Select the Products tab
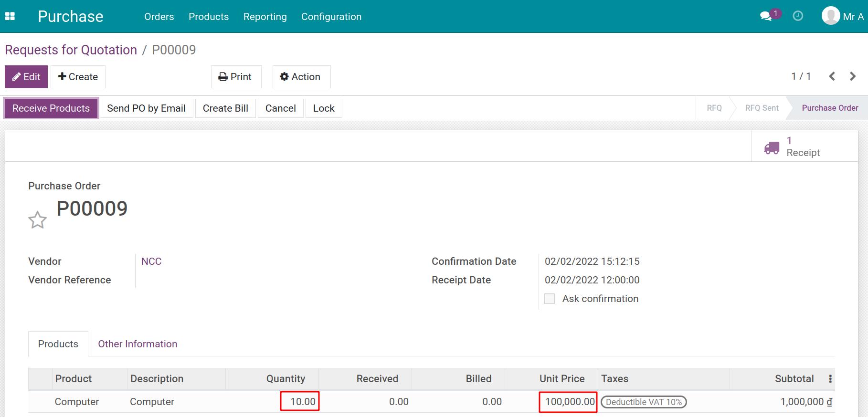 click(58, 344)
